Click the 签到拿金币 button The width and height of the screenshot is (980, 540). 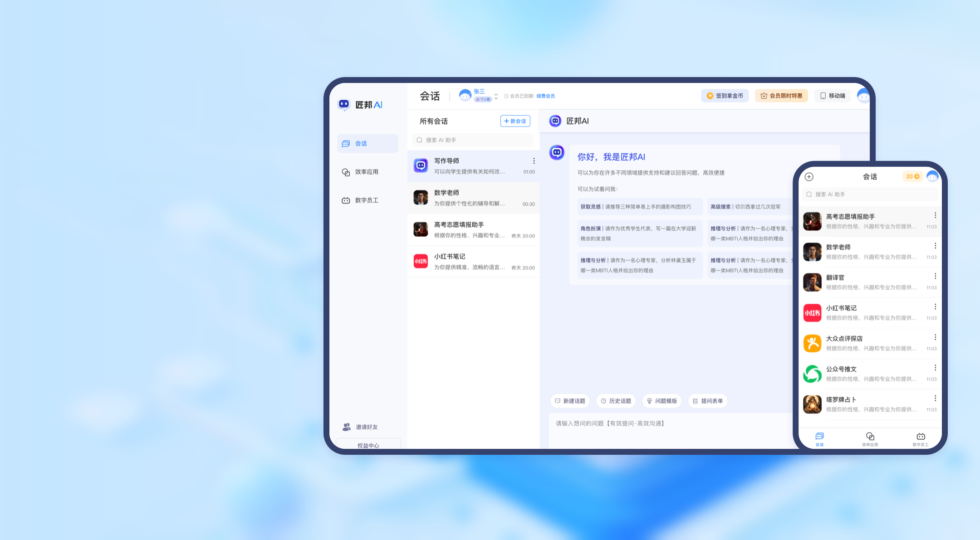coord(725,96)
